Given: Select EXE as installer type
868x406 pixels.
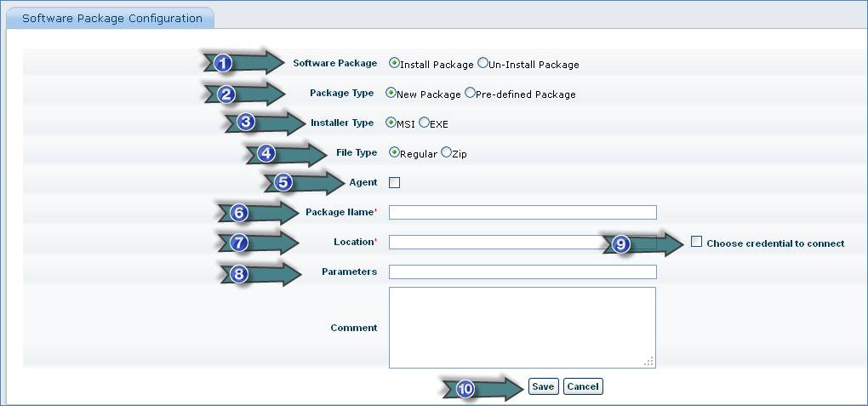Looking at the screenshot, I should [424, 123].
